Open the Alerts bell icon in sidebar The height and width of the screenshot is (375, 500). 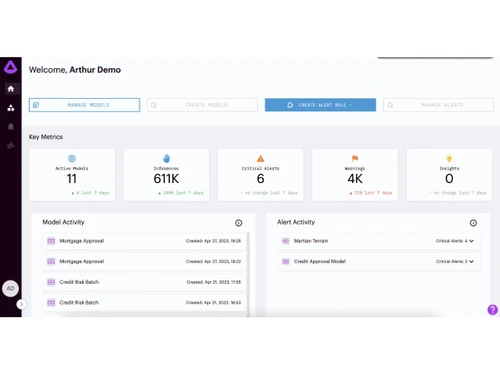[11, 127]
